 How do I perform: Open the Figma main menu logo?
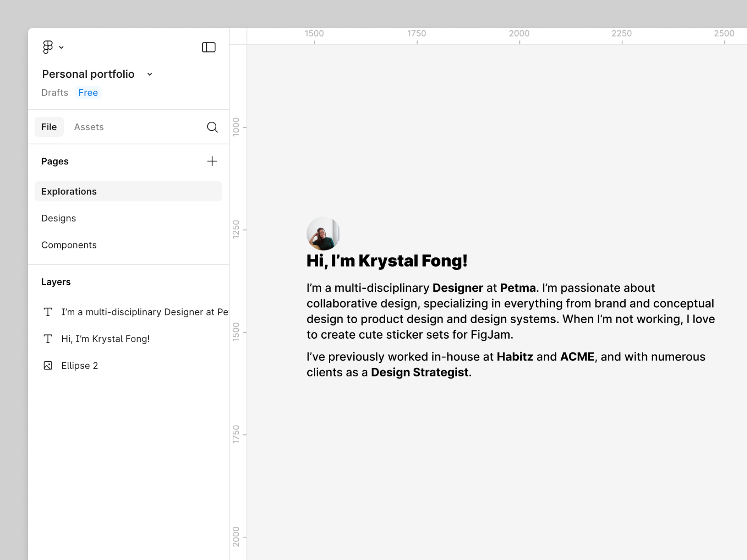[x=47, y=47]
